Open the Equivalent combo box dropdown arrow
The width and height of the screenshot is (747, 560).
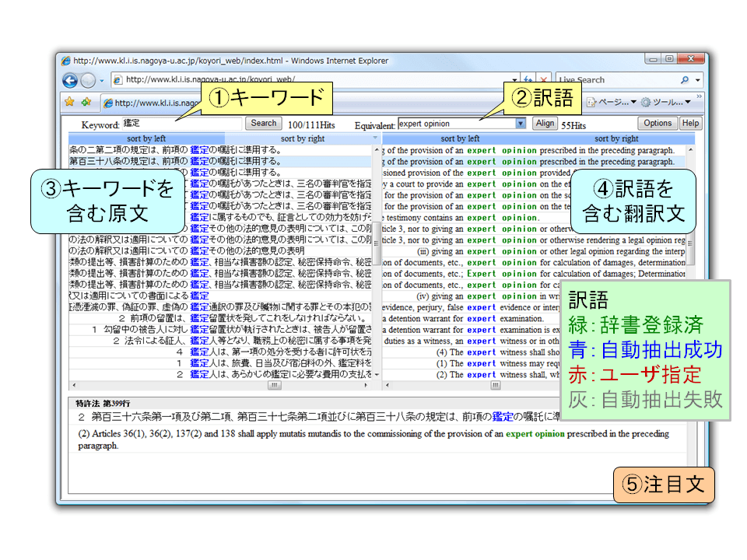tap(521, 124)
